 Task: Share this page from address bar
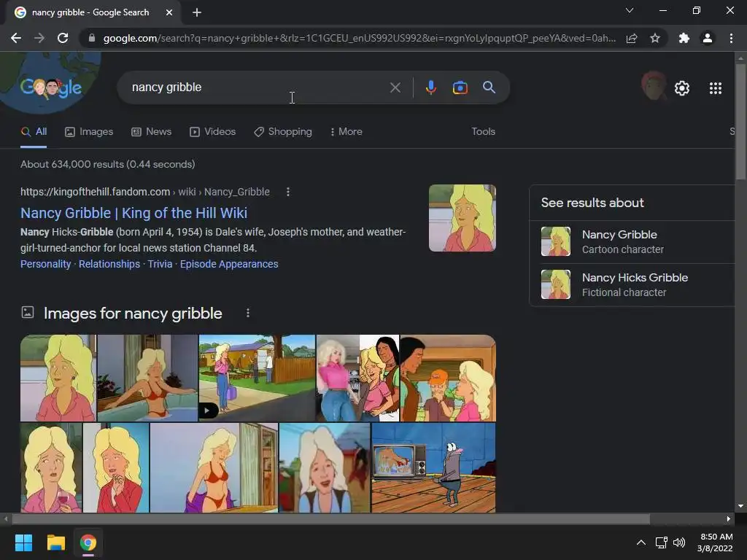click(x=632, y=38)
